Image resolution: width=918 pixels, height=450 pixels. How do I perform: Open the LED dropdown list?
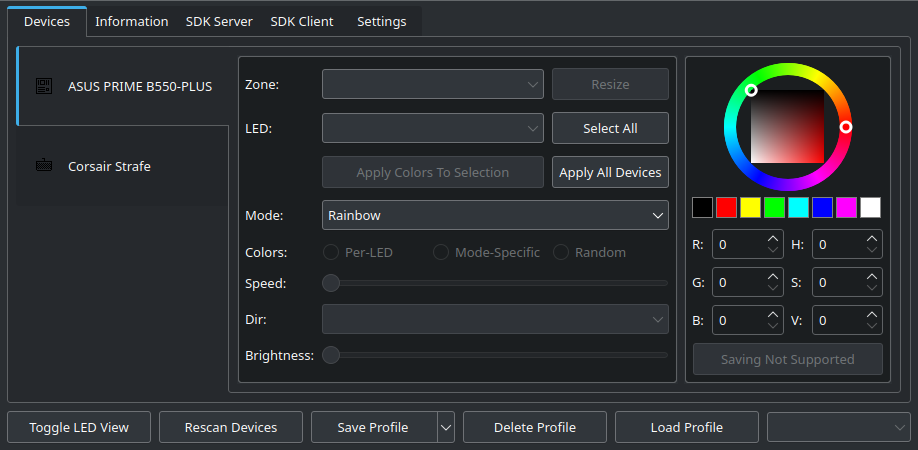(432, 128)
